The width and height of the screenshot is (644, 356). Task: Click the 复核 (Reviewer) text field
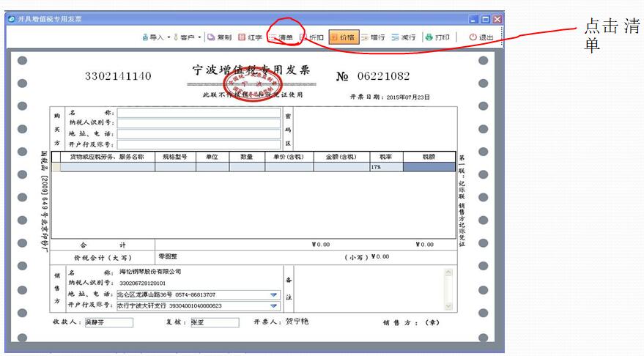[x=214, y=322]
